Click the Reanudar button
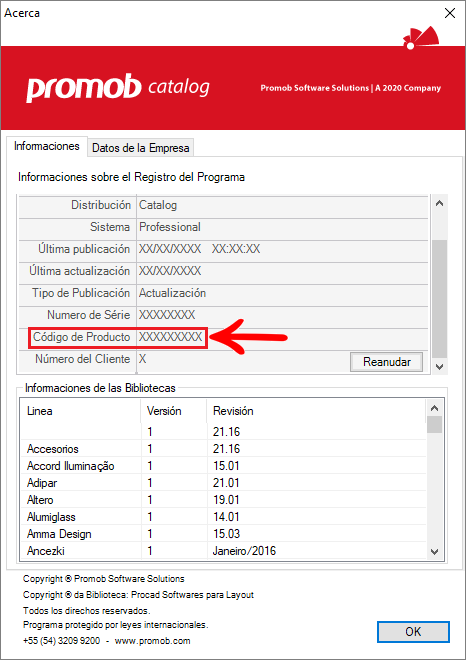This screenshot has height=660, width=466. click(386, 362)
